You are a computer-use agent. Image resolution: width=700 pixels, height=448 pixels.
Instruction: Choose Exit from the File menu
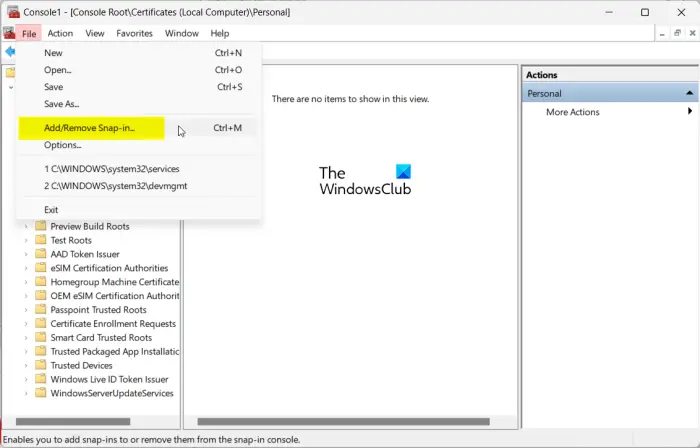pos(138,210)
